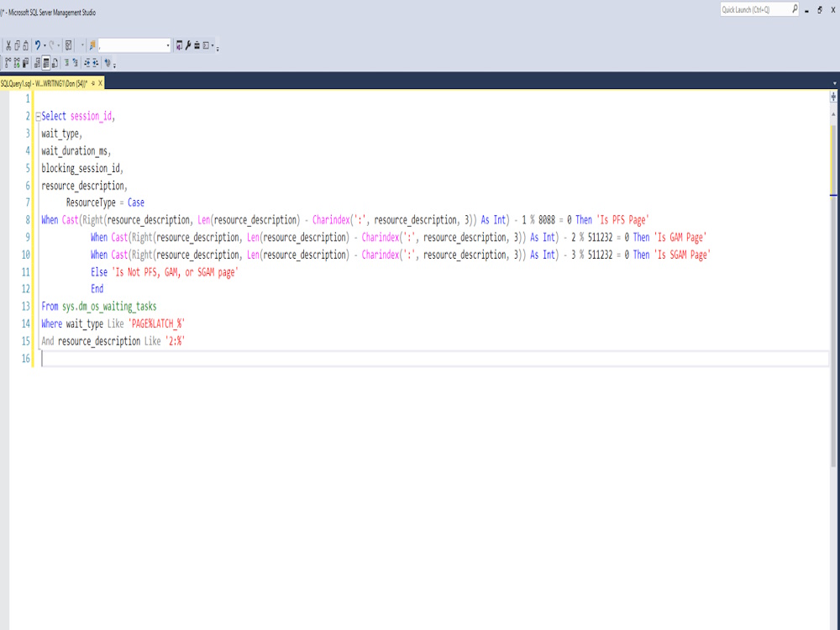840x630 pixels.
Task: Restore down the SSMS window
Action: tap(820, 9)
